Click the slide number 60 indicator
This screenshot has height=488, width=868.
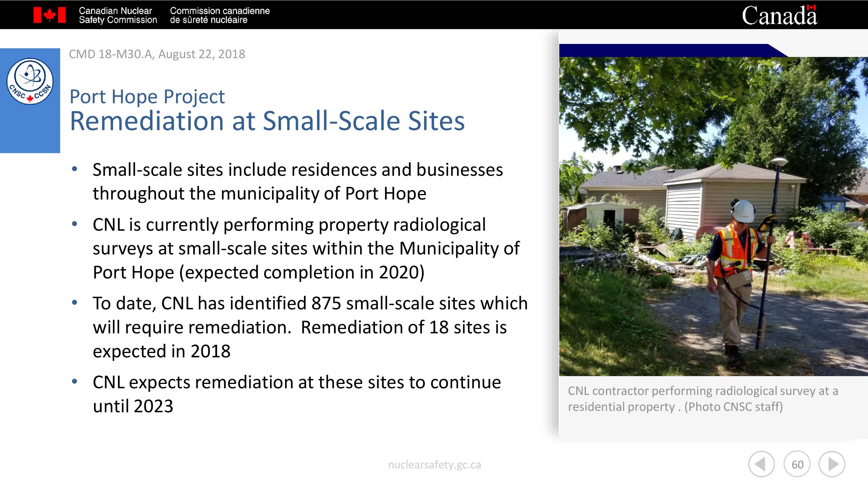797,464
